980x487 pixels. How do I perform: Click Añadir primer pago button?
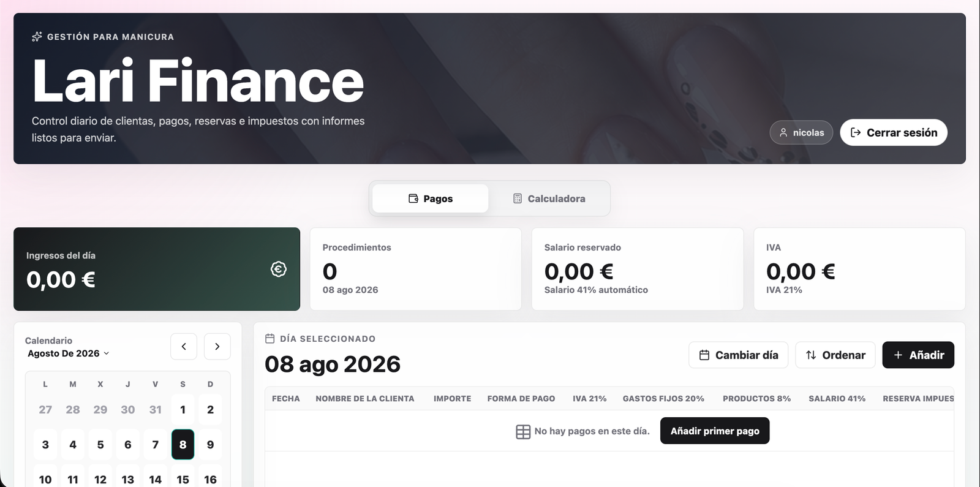715,431
